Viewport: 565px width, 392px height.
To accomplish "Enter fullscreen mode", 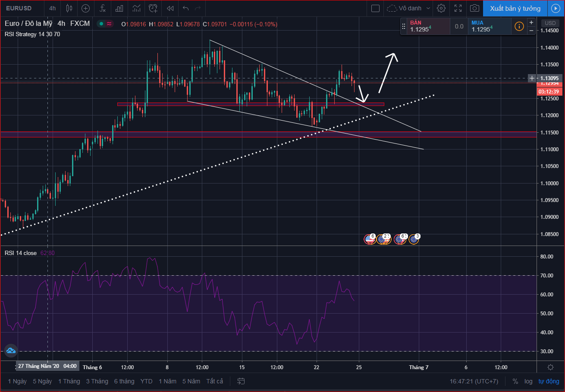I will click(458, 8).
